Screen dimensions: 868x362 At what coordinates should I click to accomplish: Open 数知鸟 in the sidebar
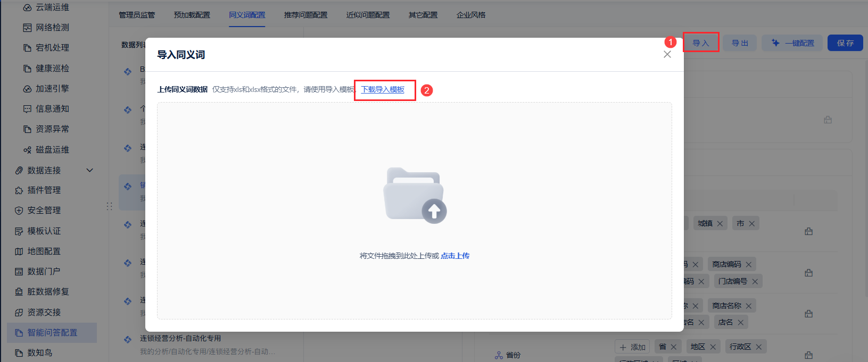(34, 353)
